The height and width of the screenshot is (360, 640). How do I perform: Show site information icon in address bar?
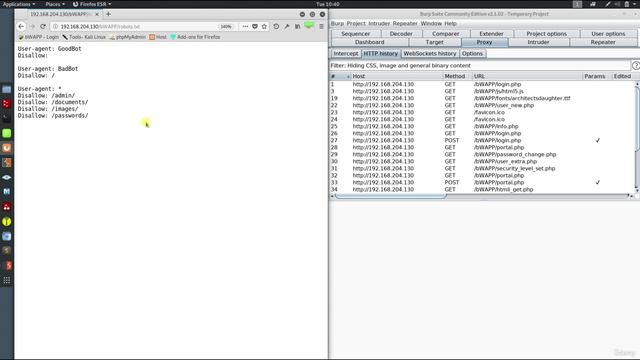click(56, 26)
